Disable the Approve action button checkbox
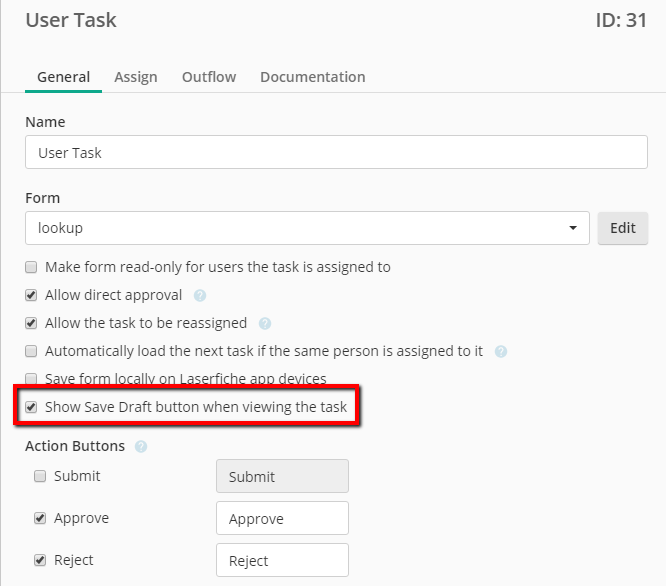This screenshot has width=666, height=586. 40,518
